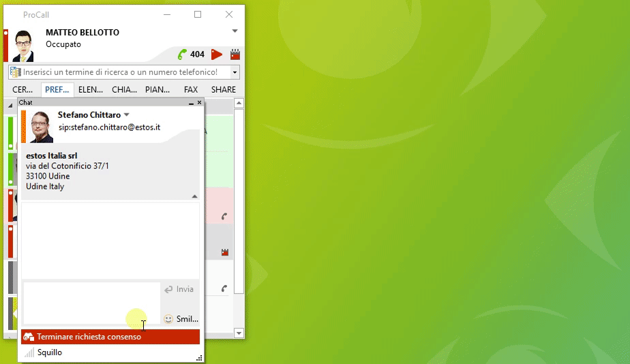
Task: Click Terminare richiesta consenso button
Action: (110, 337)
